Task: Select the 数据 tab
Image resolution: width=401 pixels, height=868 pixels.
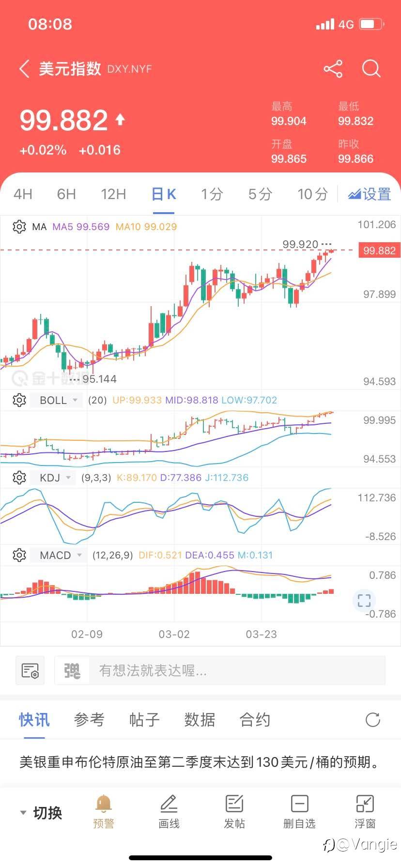Action: click(x=200, y=720)
